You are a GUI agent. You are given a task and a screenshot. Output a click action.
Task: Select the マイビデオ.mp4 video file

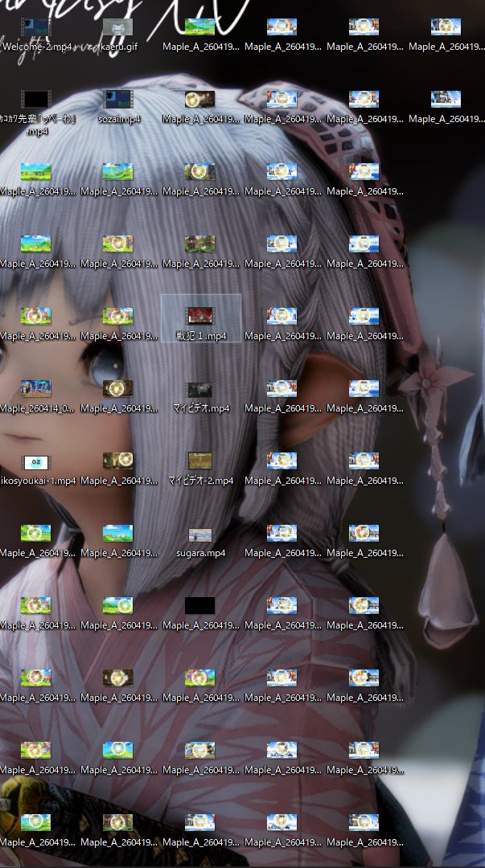click(200, 398)
